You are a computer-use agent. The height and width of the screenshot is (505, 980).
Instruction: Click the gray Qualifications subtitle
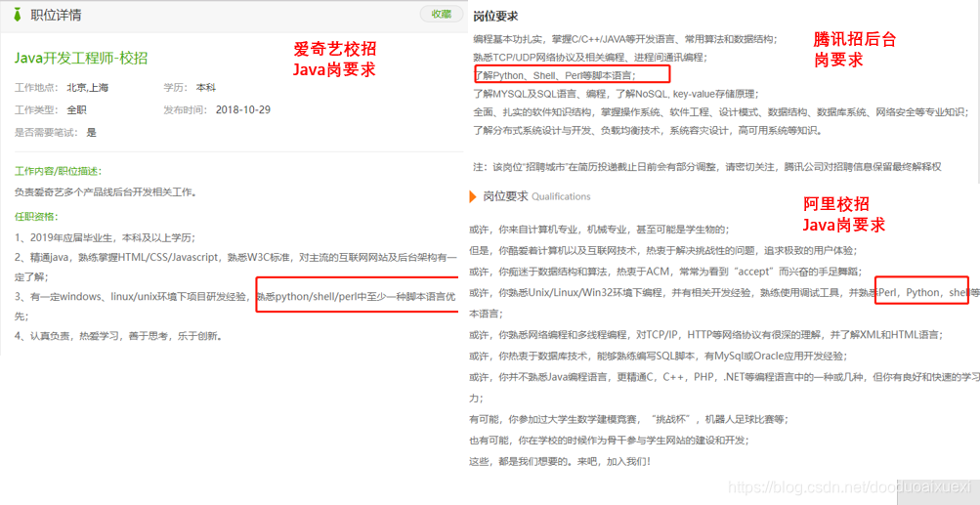point(561,196)
